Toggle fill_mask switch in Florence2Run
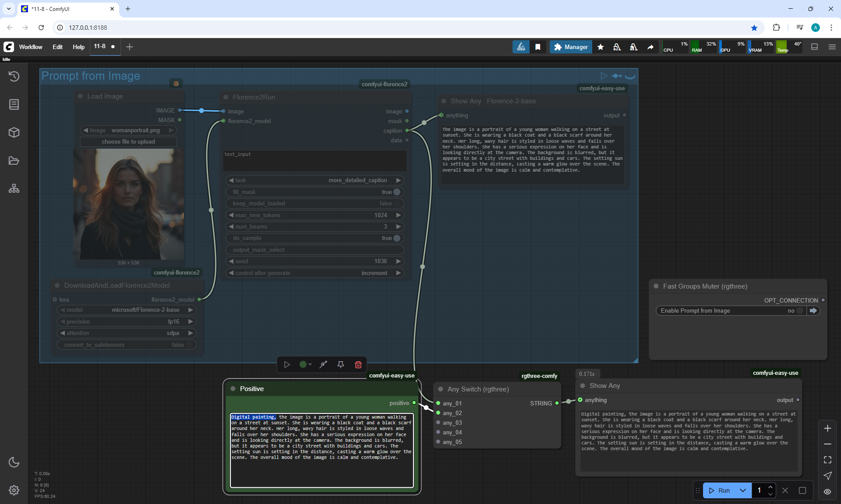 pyautogui.click(x=396, y=192)
